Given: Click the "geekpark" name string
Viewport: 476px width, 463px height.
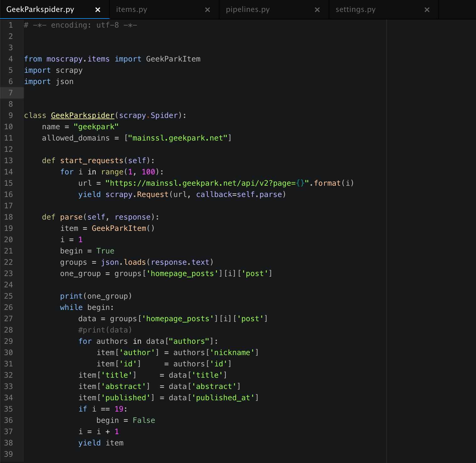Looking at the screenshot, I should click(x=96, y=127).
